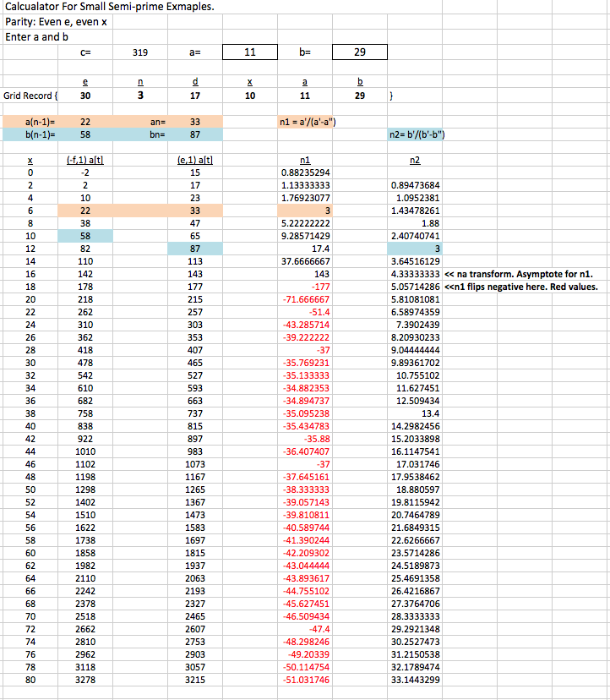
Task: Click the 'Parity: Even e, even x' cell
Action: [x=57, y=22]
